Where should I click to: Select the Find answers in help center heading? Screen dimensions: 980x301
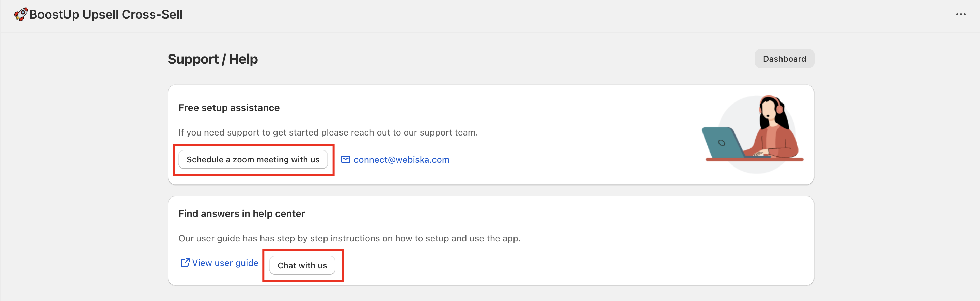(241, 213)
